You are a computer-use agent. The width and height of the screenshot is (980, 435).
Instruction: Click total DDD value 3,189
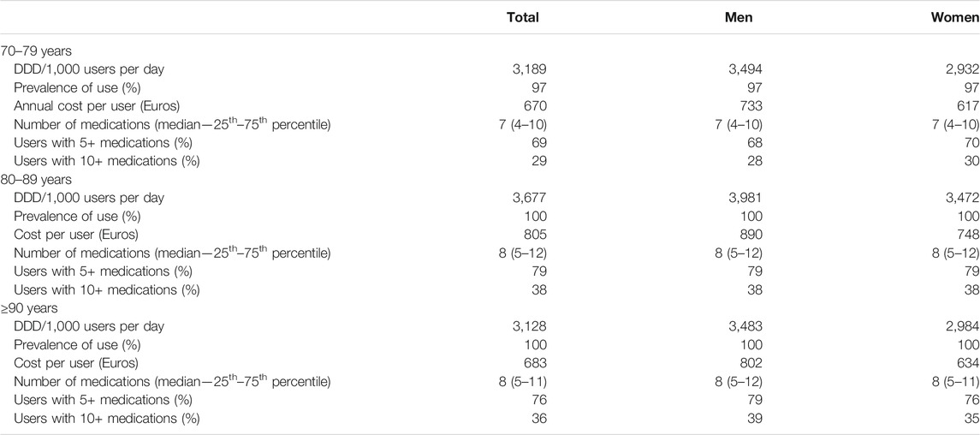tap(531, 69)
